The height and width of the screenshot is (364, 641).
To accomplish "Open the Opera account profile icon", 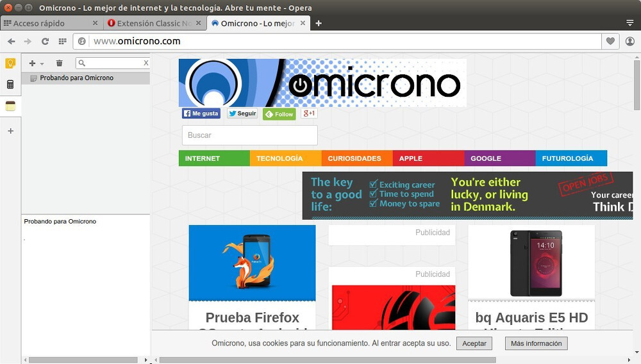I will [629, 42].
